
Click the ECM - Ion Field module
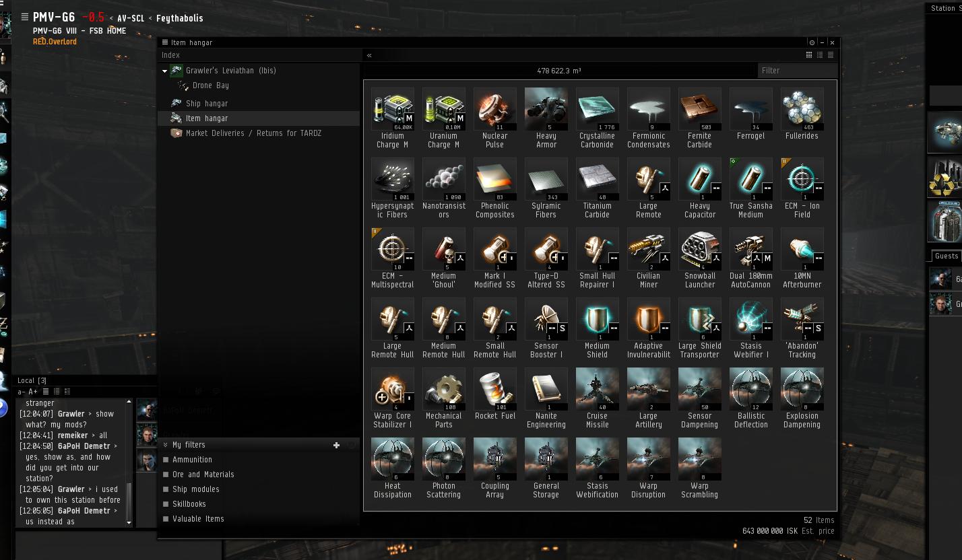[802, 179]
